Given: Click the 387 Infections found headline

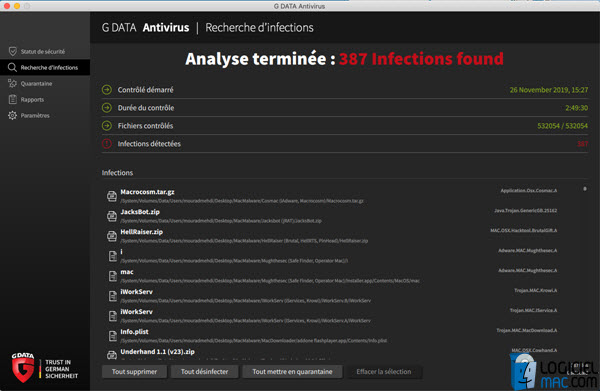Looking at the screenshot, I should tap(421, 59).
